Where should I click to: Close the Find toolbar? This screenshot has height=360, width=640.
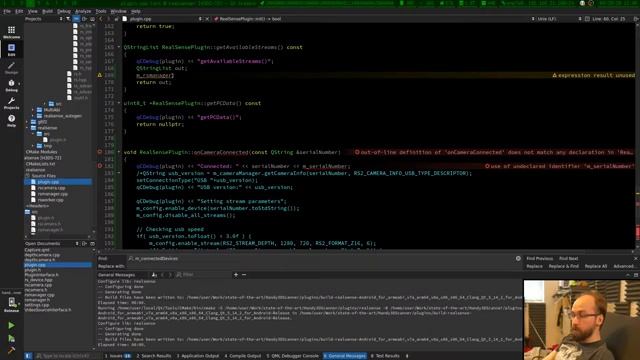[x=636, y=258]
